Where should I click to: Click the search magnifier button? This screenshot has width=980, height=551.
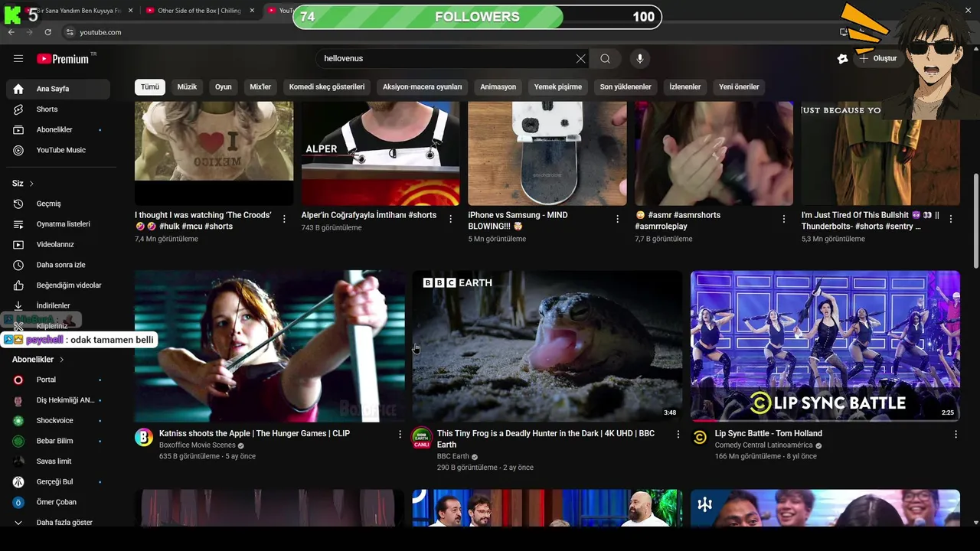(x=606, y=59)
